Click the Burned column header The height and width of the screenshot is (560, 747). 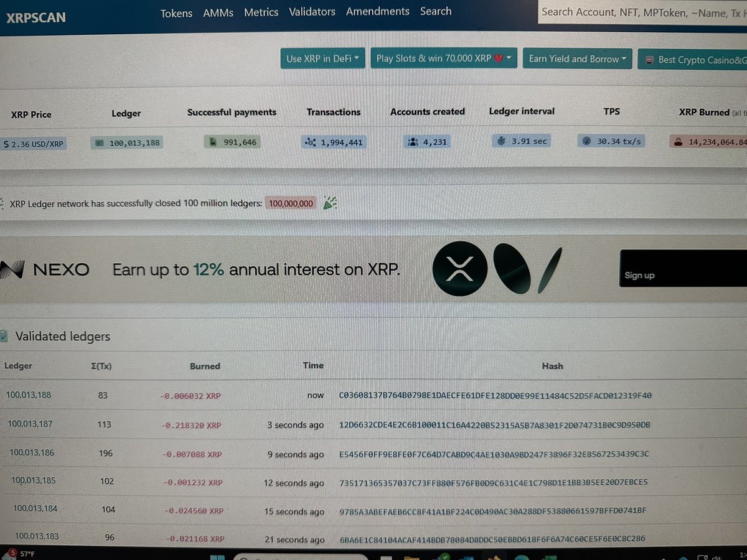coord(205,366)
